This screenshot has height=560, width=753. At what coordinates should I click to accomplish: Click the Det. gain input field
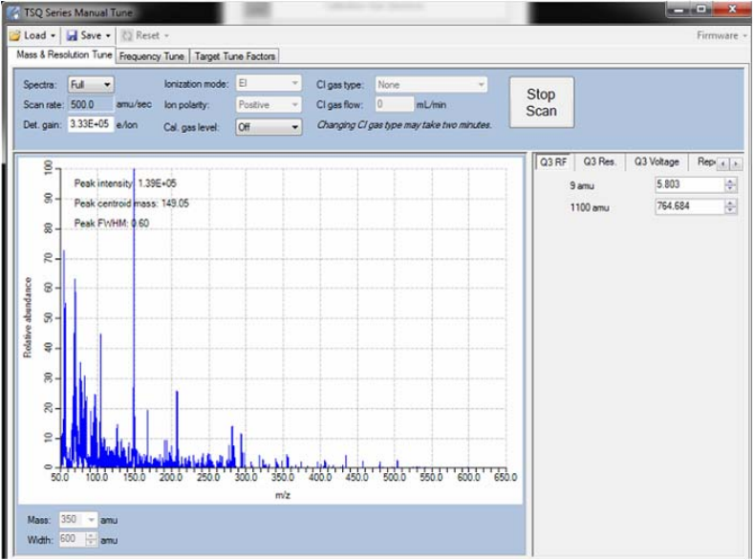click(x=91, y=125)
